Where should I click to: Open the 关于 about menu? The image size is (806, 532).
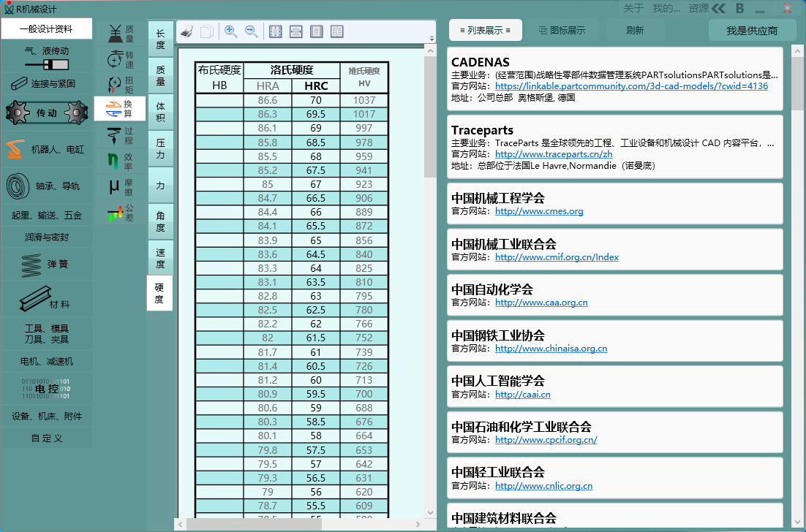click(633, 8)
